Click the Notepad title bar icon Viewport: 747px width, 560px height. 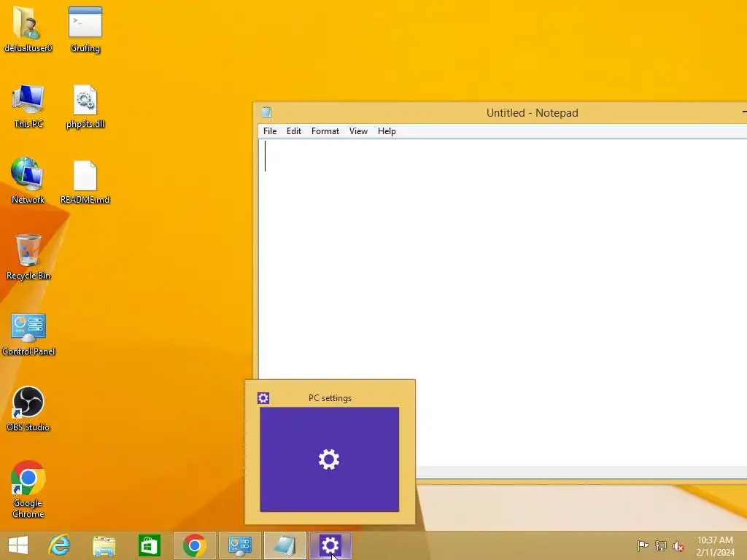pyautogui.click(x=267, y=112)
